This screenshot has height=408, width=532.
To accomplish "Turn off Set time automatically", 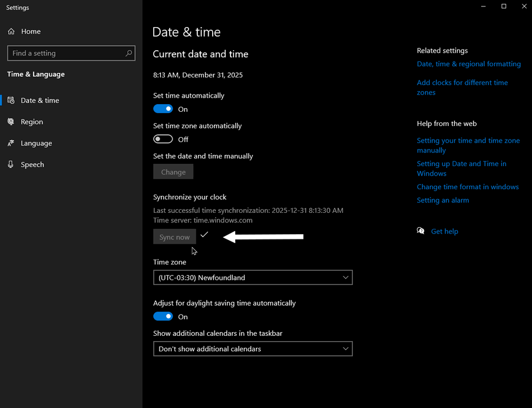I will [163, 109].
